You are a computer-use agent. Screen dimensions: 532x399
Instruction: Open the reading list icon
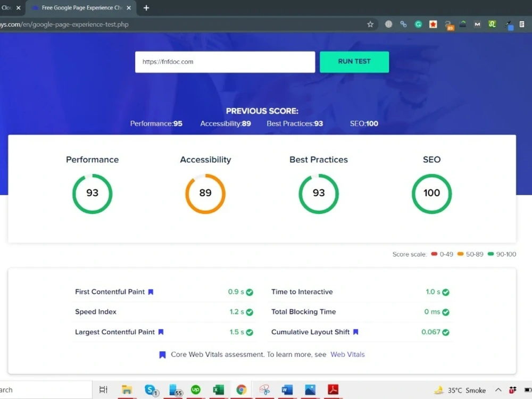point(522,24)
